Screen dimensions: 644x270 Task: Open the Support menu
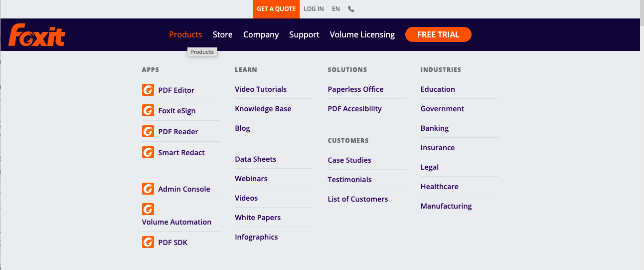[x=304, y=34]
